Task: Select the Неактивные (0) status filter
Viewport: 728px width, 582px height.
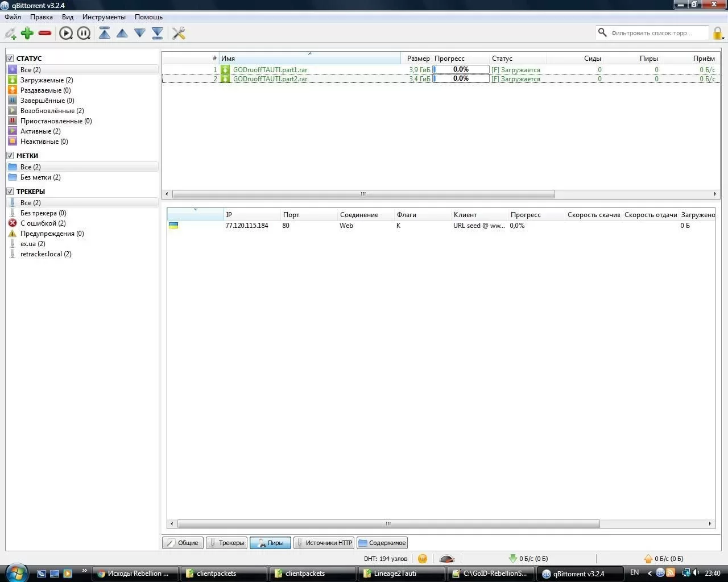Action: pos(44,142)
